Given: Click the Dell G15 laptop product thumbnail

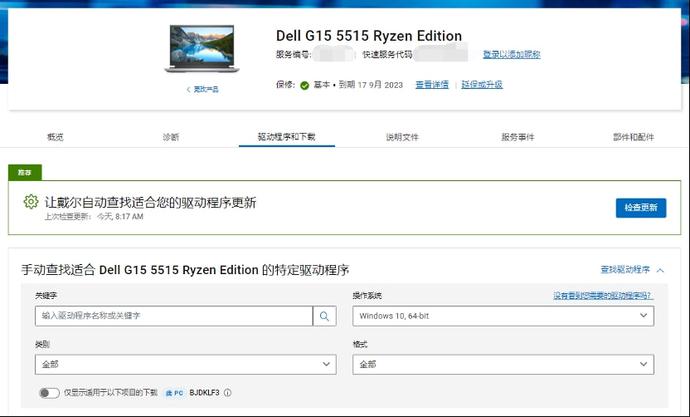Looking at the screenshot, I should tap(202, 49).
